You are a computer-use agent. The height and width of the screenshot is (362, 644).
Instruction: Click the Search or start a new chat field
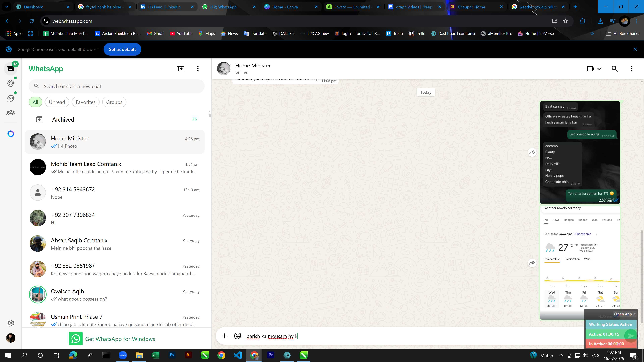point(117,86)
